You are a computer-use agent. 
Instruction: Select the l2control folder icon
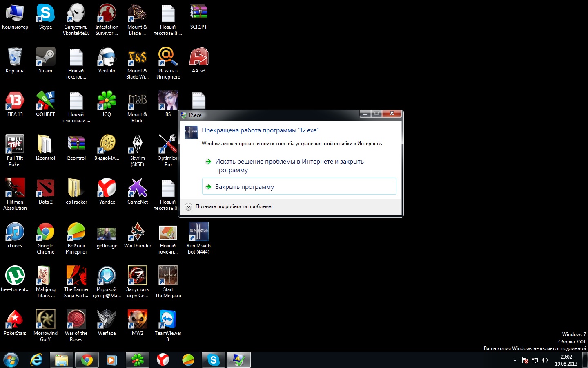click(x=45, y=148)
